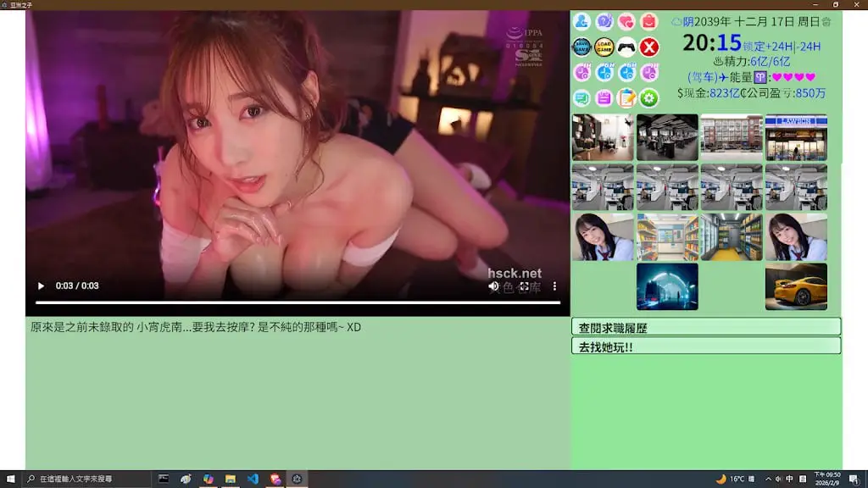Click the pink clock minus-time icon
This screenshot has width=868, height=488.
click(x=648, y=73)
